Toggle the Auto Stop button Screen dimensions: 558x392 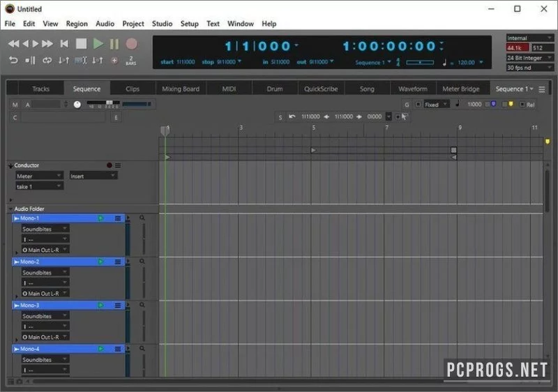click(x=30, y=61)
